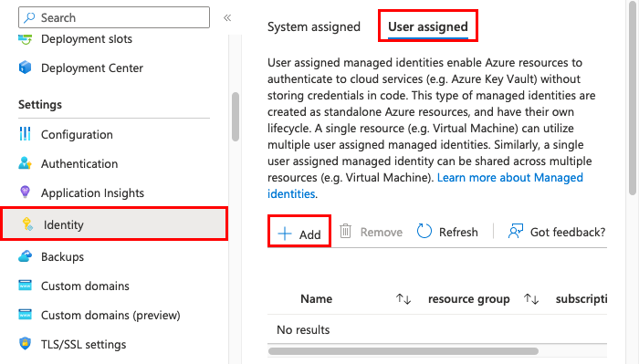This screenshot has width=639, height=364.
Task: Open the Backups cloud icon
Action: tap(25, 256)
